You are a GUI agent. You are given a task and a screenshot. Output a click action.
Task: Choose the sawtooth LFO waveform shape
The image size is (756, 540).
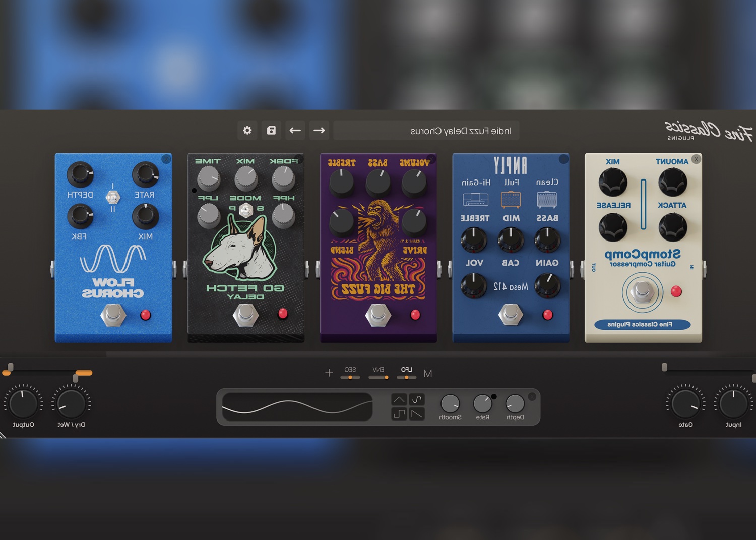click(x=417, y=414)
